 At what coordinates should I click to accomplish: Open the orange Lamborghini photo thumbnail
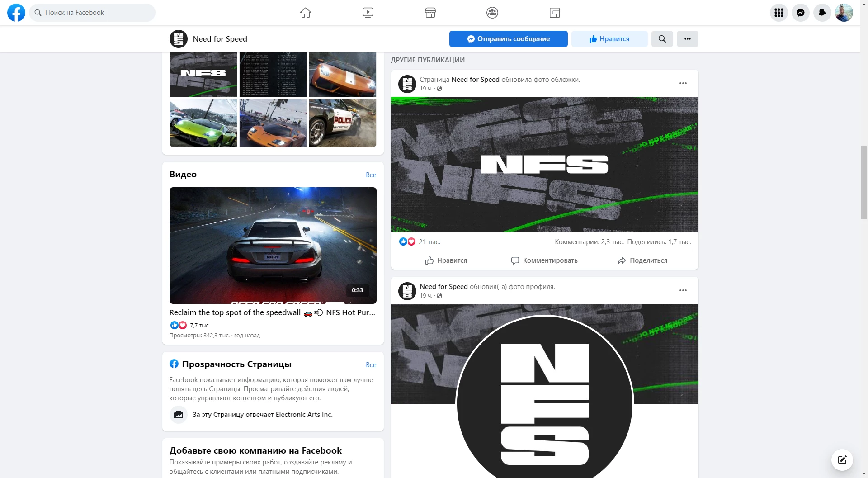click(x=343, y=75)
